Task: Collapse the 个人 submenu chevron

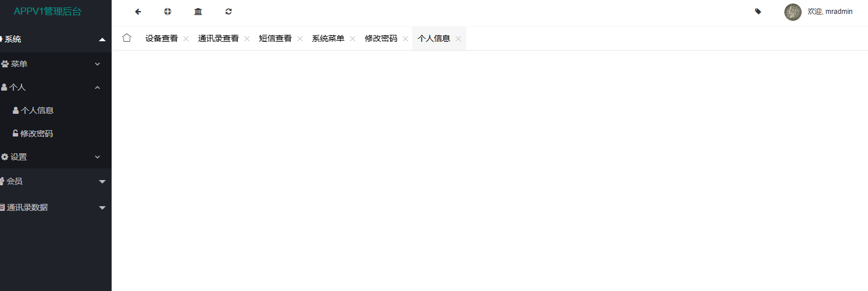Action: tap(98, 87)
